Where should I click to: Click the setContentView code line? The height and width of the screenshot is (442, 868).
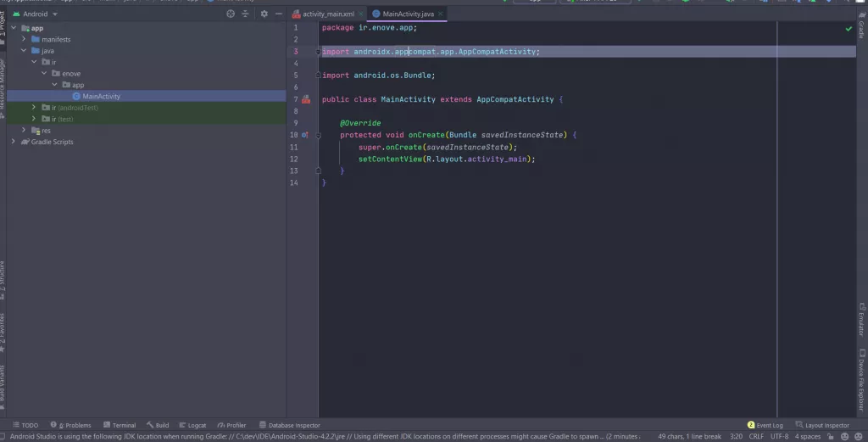[446, 159]
